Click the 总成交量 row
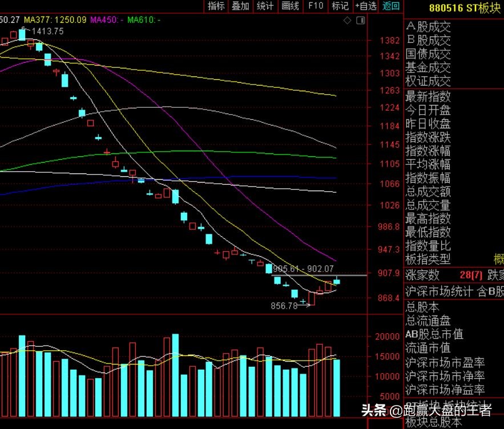The image size is (504, 429). pos(428,205)
